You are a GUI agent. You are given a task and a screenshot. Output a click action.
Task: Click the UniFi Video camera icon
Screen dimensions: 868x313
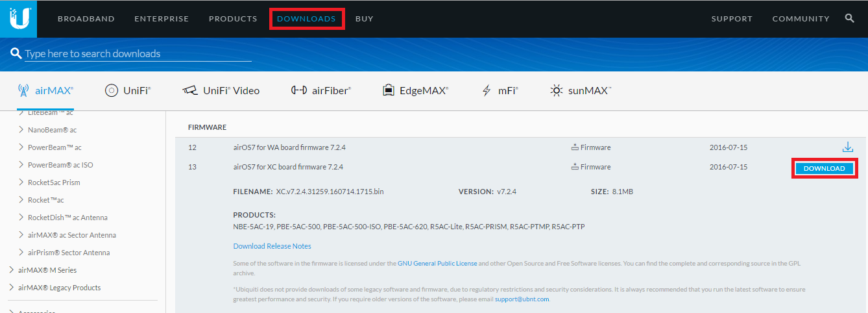[189, 90]
